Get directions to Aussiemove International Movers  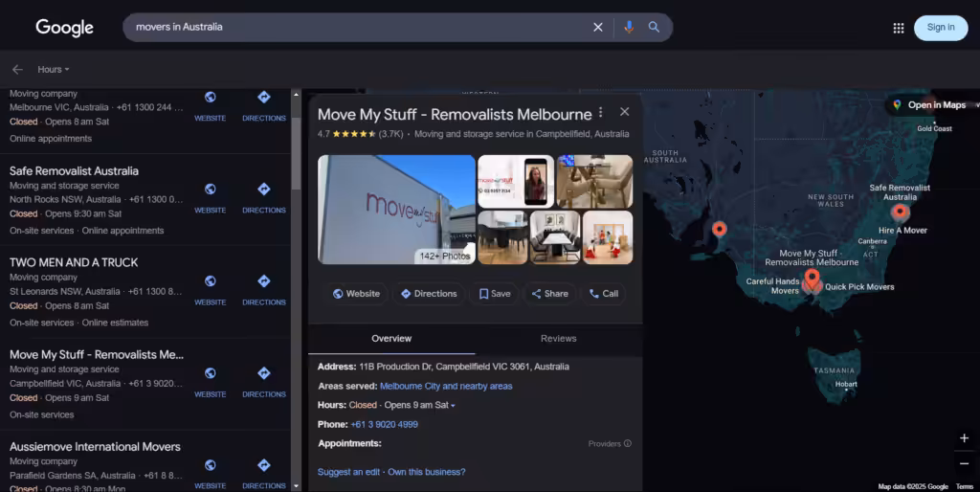click(x=264, y=465)
